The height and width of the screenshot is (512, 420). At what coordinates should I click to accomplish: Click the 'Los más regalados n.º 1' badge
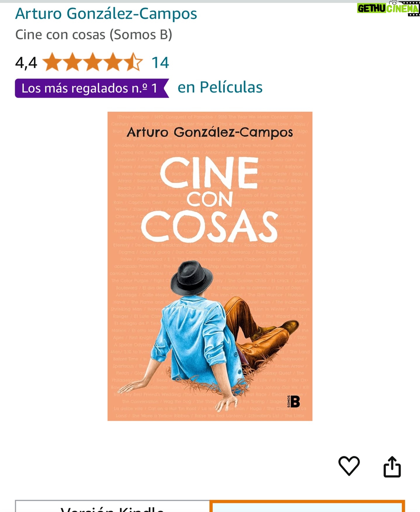92,88
